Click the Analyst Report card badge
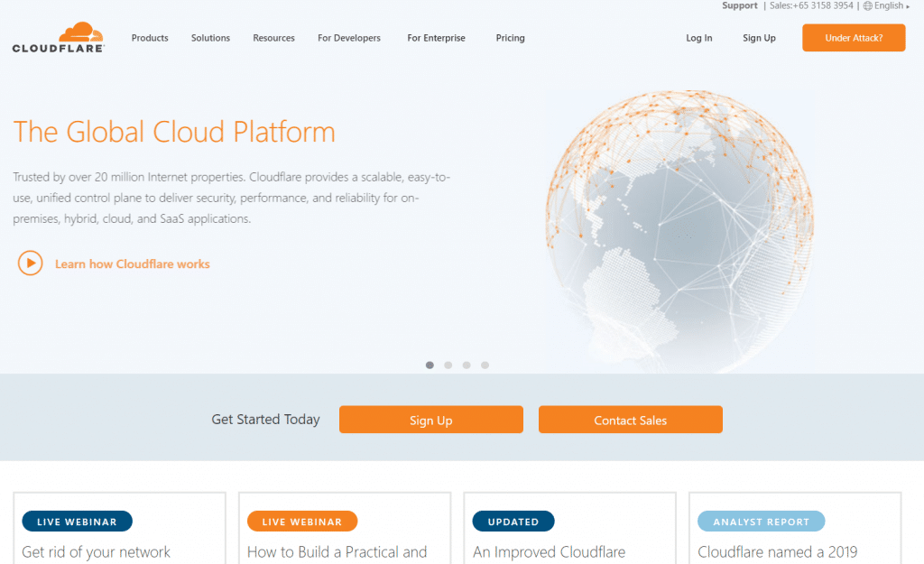924x564 pixels. pos(761,522)
